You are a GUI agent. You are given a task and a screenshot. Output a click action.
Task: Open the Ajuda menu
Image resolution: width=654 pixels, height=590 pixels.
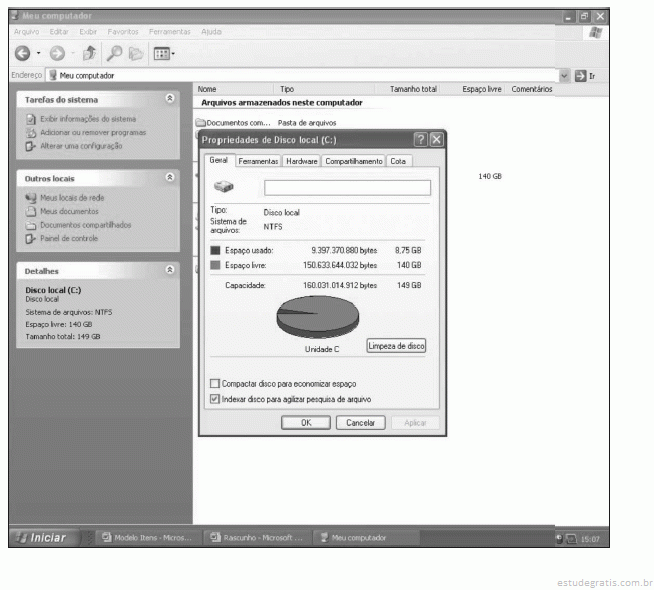[x=211, y=32]
